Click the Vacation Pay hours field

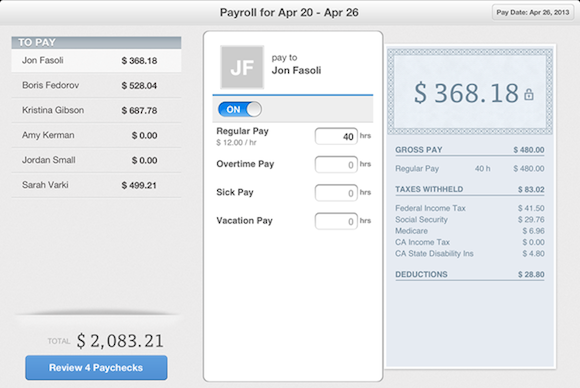[x=336, y=221]
